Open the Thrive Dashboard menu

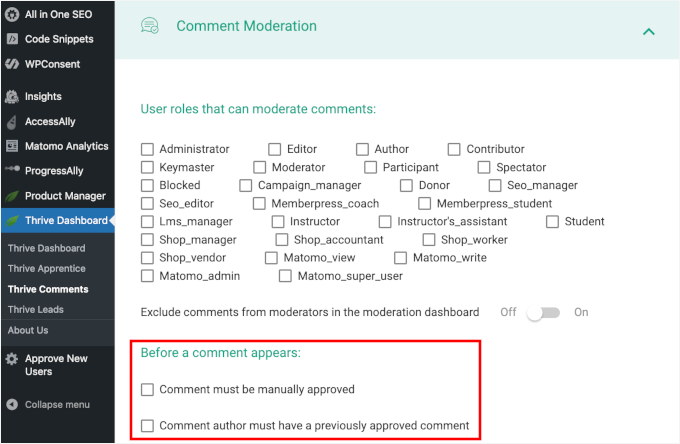tap(65, 220)
